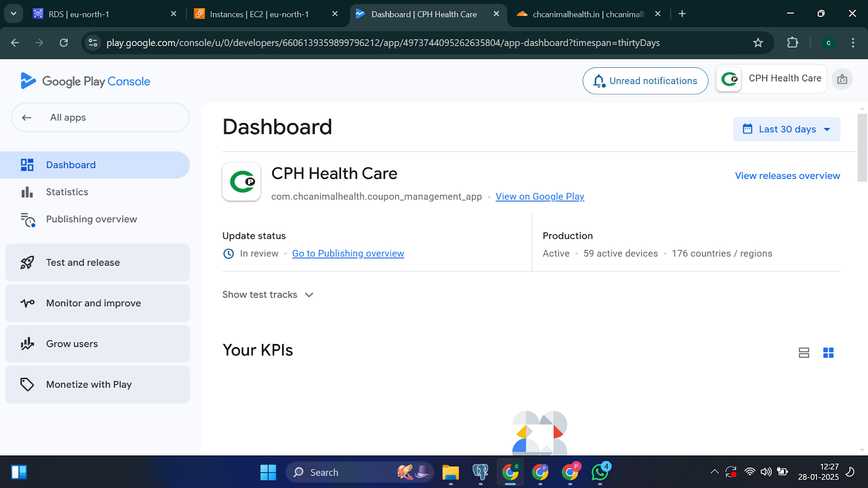
Task: Open a new browser tab
Action: click(682, 14)
